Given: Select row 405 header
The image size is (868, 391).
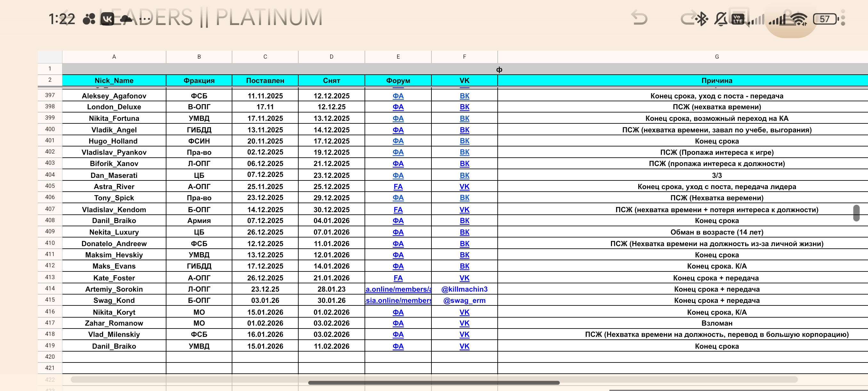Looking at the screenshot, I should pos(50,186).
